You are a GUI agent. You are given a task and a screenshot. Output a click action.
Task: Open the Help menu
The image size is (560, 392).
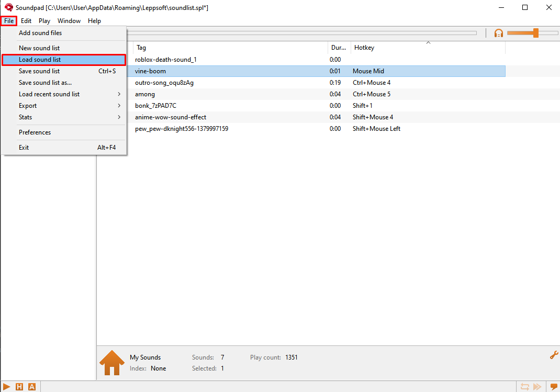[94, 21]
